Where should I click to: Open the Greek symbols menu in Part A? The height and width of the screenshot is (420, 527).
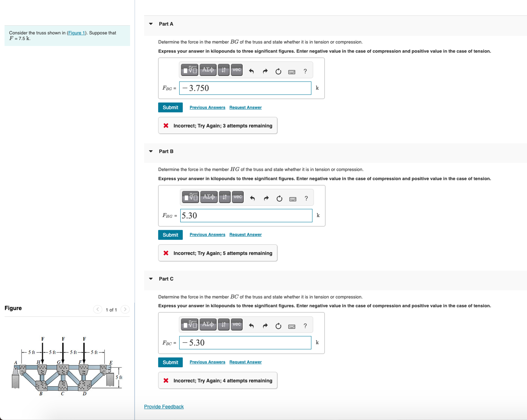208,70
